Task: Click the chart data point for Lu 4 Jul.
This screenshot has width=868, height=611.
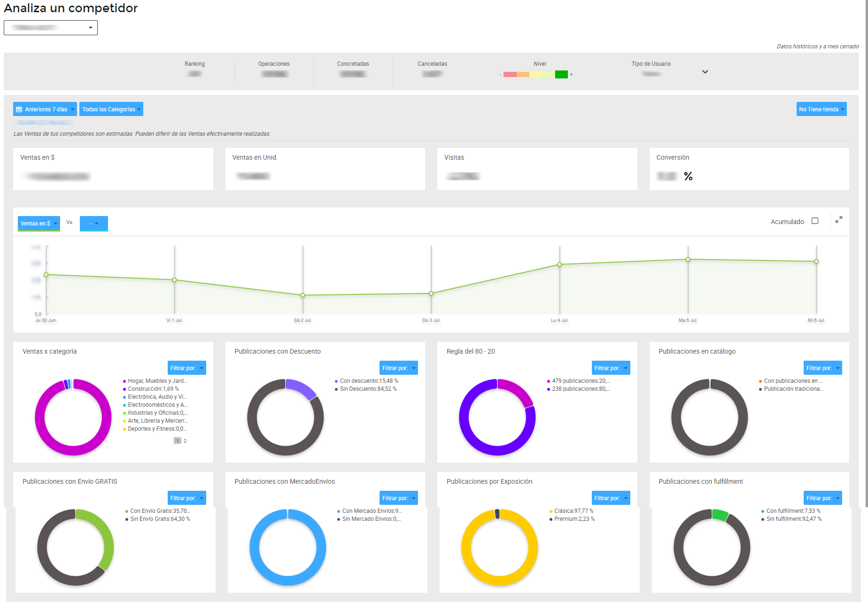Action: pos(559,264)
